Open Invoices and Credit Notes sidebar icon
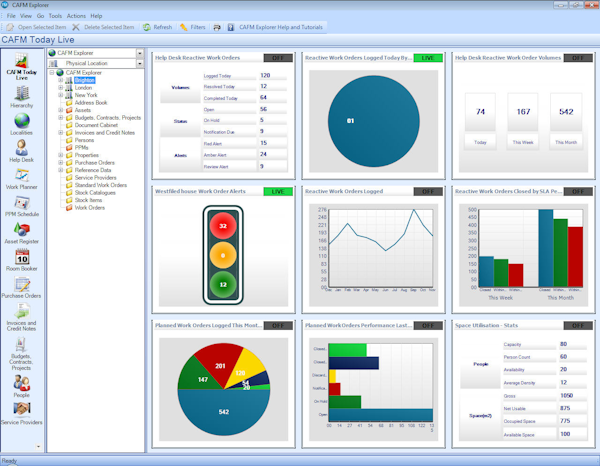Screen dimensions: 600x466 22,311
